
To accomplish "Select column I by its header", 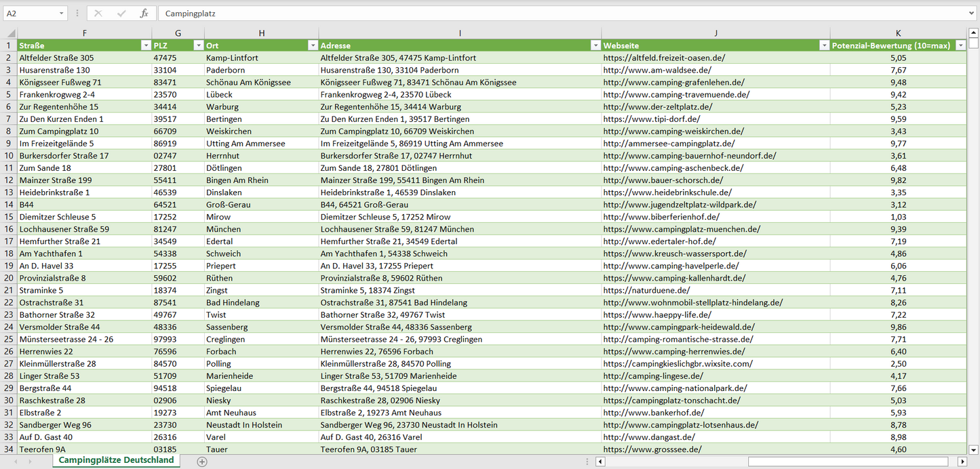I will [x=460, y=33].
